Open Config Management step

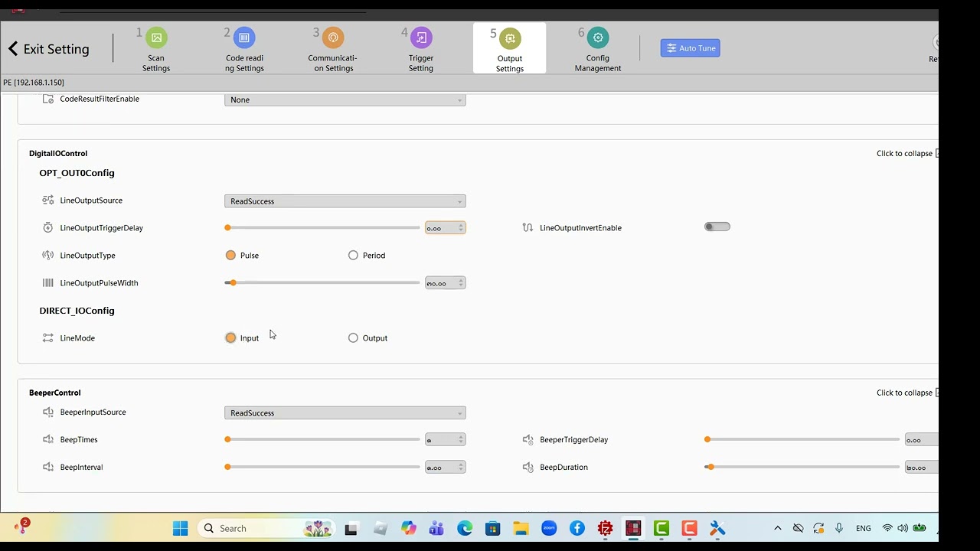pos(598,50)
